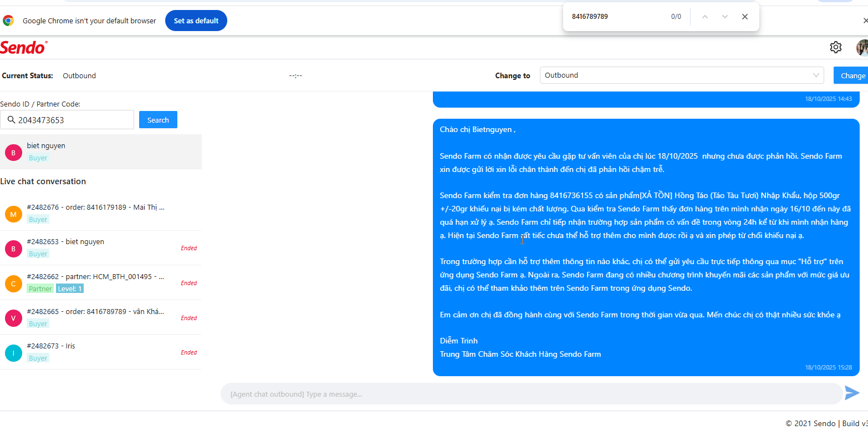Click the pink V avatar of vân Khá

pos(13,318)
